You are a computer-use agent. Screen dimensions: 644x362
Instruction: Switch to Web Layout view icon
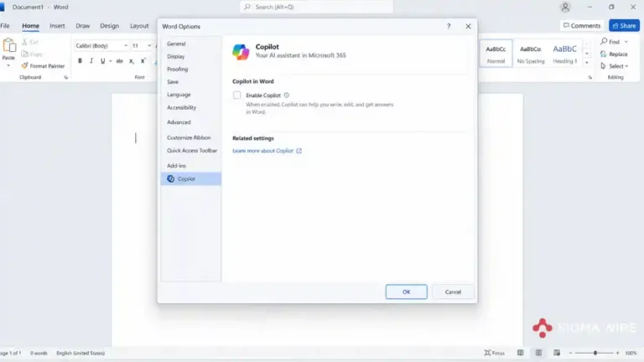pos(557,353)
